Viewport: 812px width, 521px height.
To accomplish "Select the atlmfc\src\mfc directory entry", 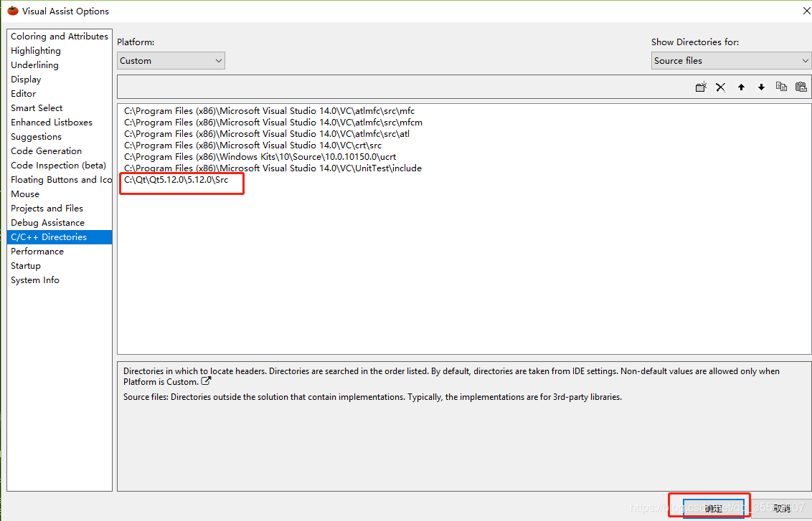I will [x=269, y=110].
